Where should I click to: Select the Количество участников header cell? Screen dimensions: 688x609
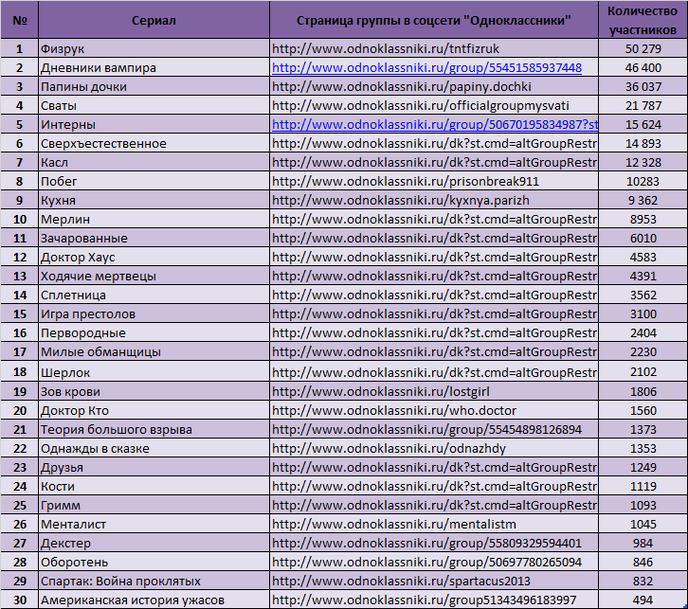click(643, 20)
